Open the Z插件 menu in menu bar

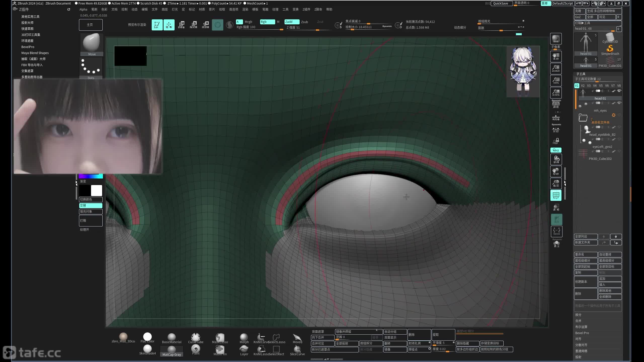pos(306,9)
